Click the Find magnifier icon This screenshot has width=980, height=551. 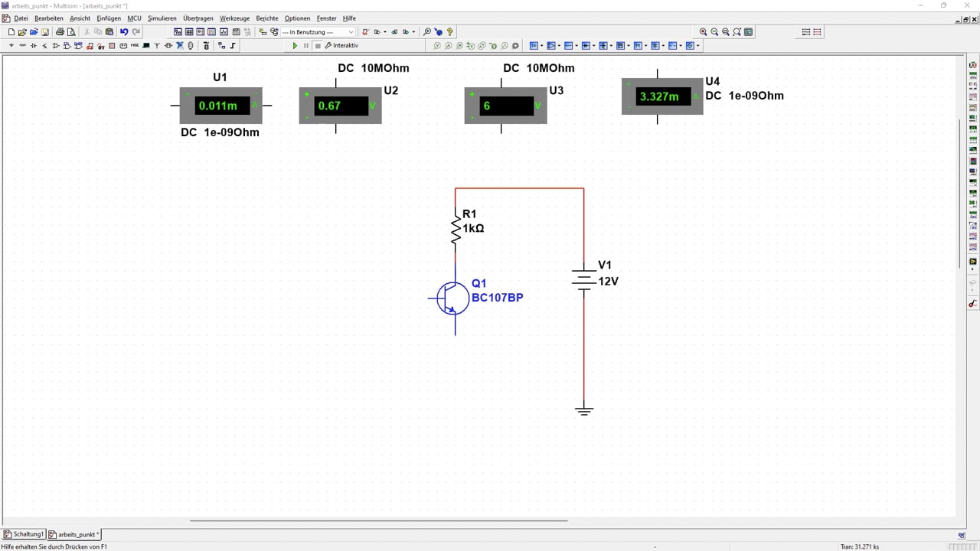coord(427,32)
